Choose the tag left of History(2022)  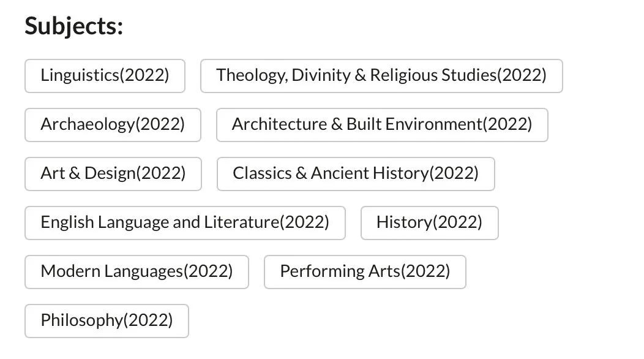(185, 223)
